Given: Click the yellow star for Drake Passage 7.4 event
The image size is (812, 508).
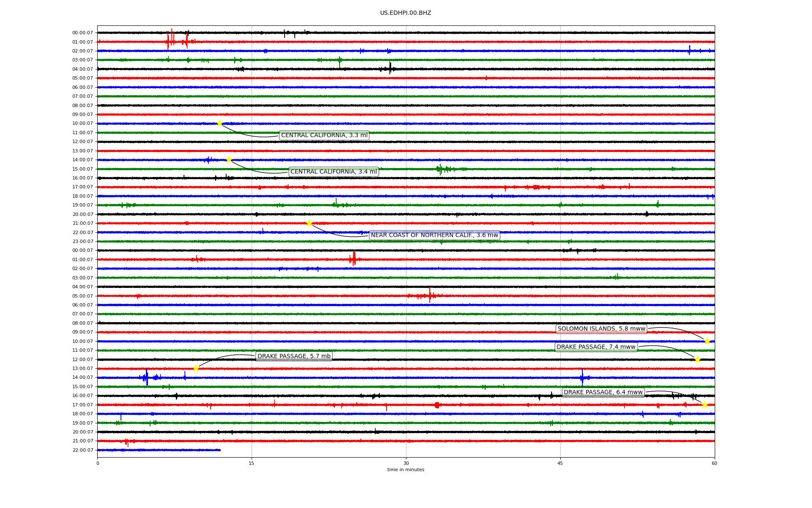Looking at the screenshot, I should (x=697, y=359).
